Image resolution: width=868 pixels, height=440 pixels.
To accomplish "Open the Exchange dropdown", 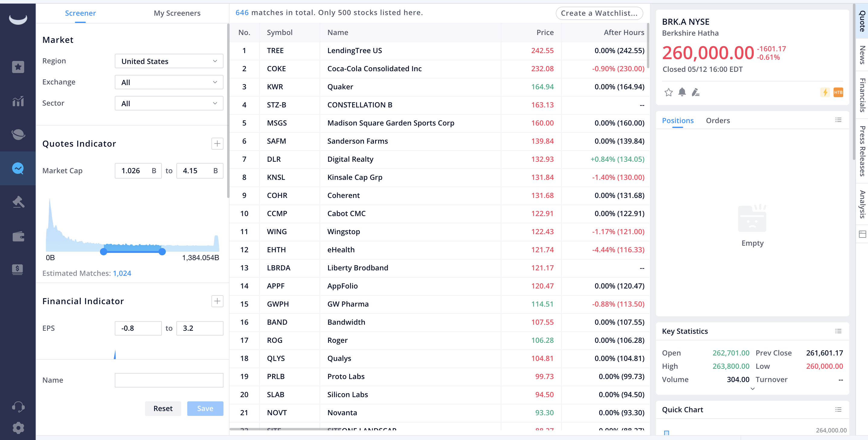I will click(169, 82).
